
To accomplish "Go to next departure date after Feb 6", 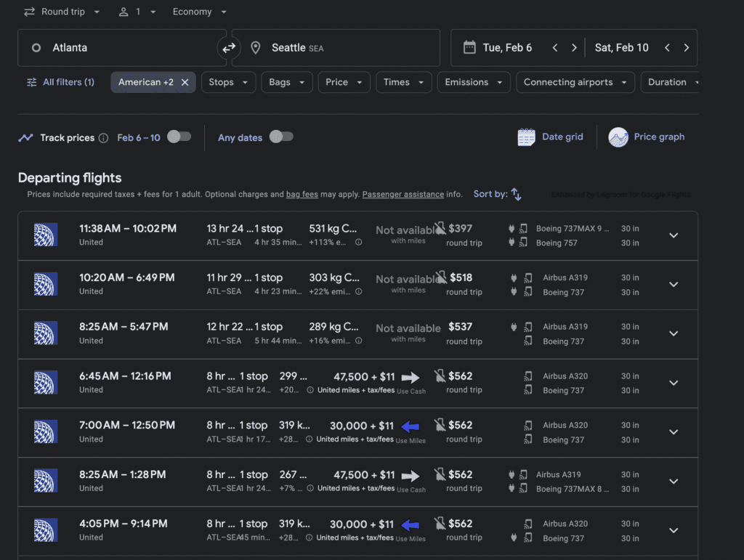I will point(574,48).
